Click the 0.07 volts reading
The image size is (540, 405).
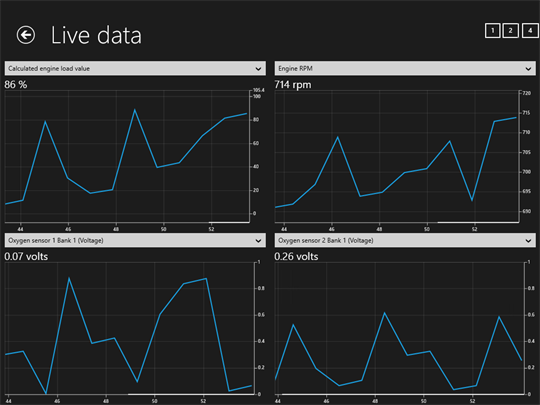click(26, 256)
